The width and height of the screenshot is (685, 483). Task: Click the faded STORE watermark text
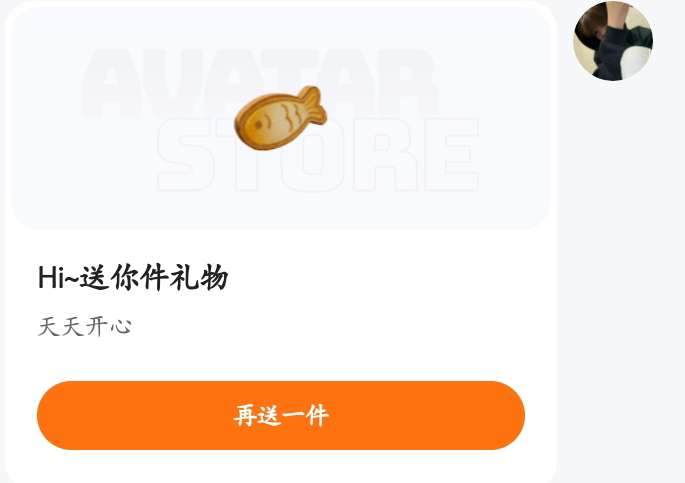point(318,155)
